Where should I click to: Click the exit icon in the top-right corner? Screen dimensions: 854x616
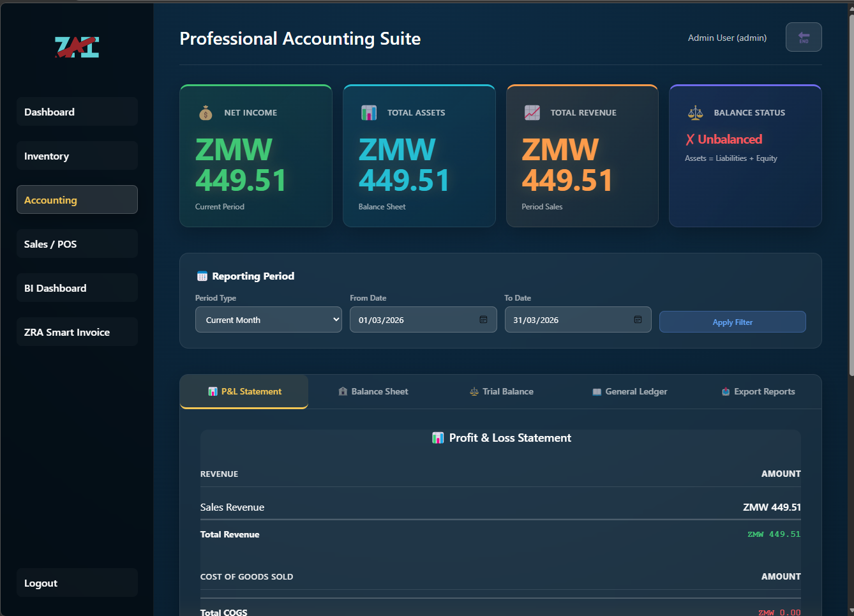[x=804, y=37]
